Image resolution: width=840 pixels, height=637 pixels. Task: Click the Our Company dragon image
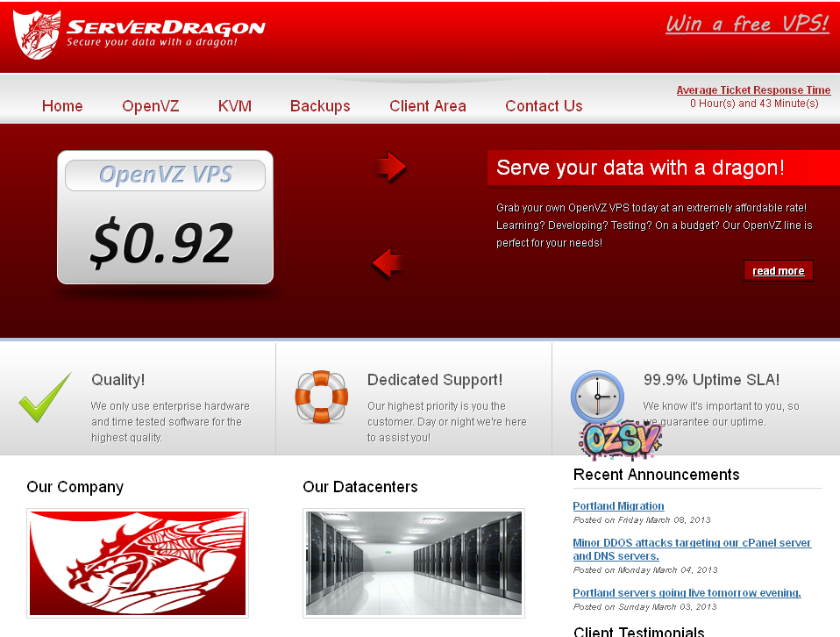tap(138, 563)
